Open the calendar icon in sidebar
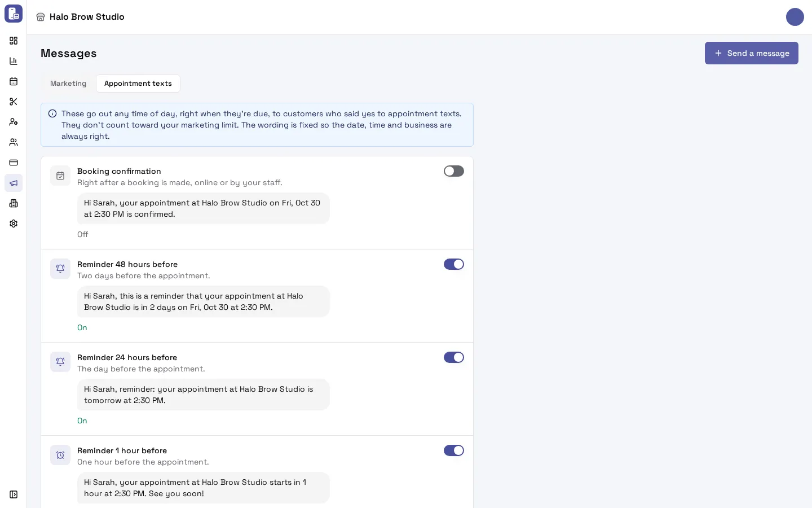Viewport: 812px width, 508px height. pyautogui.click(x=14, y=81)
